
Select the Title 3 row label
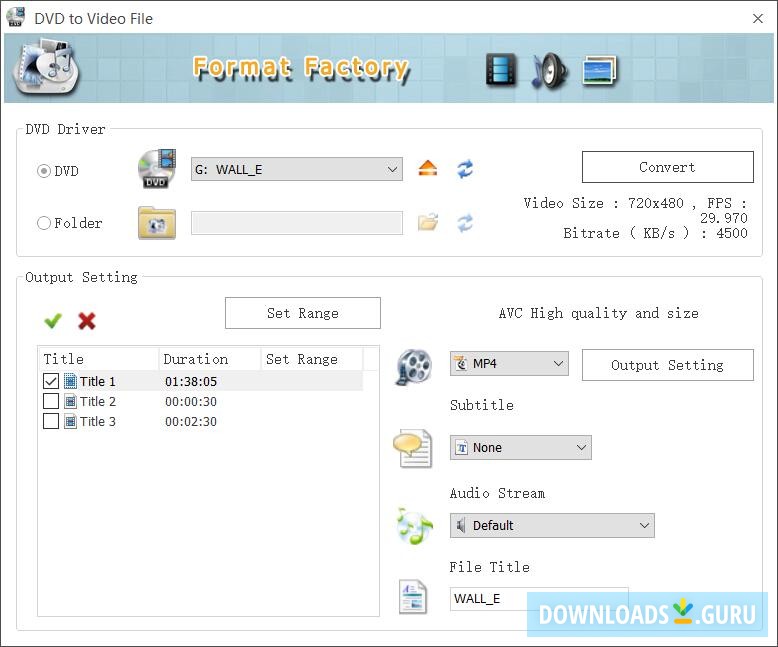click(x=98, y=421)
